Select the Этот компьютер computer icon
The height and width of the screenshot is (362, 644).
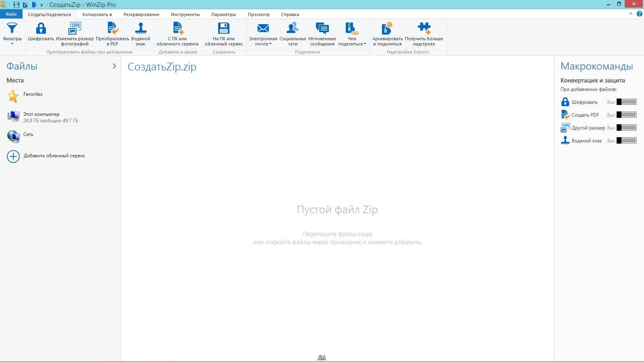14,117
